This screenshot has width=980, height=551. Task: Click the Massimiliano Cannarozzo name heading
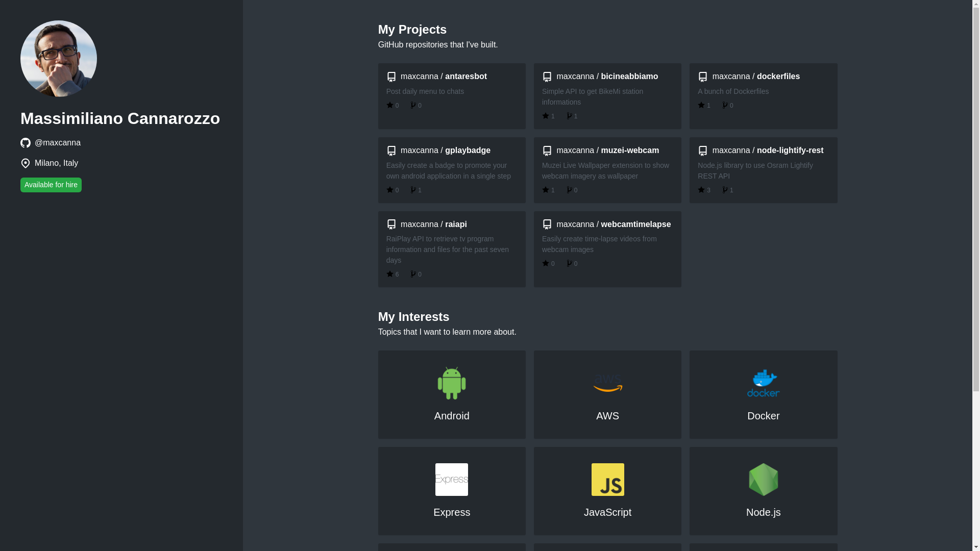(x=120, y=118)
